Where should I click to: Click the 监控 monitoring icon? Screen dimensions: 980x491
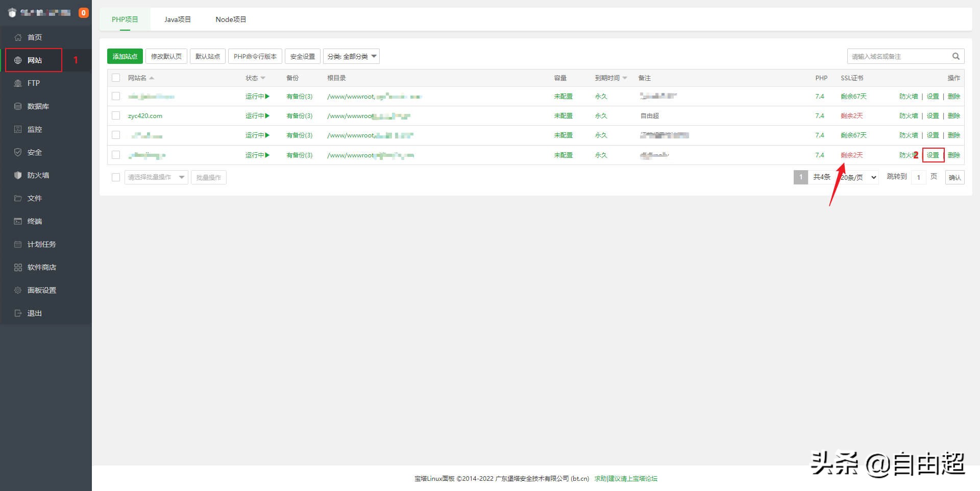click(x=18, y=129)
